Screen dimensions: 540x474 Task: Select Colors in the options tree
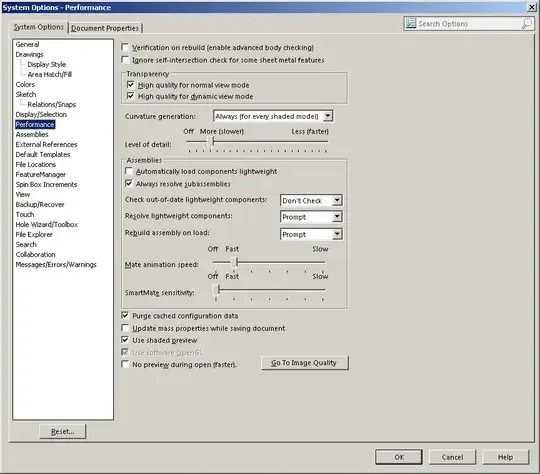tap(25, 84)
